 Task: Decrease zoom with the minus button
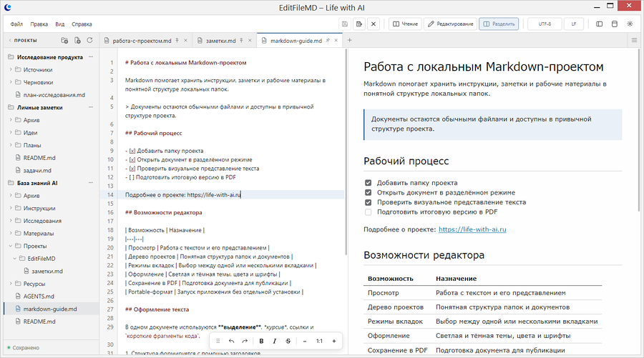[x=305, y=341]
